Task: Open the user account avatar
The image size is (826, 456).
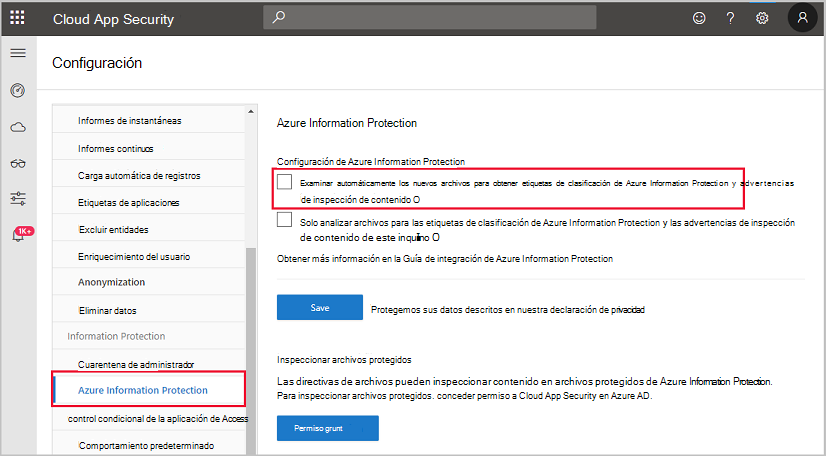Action: 802,18
